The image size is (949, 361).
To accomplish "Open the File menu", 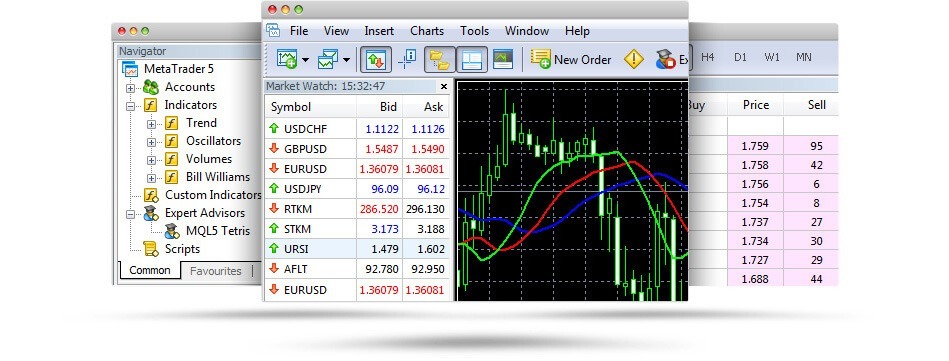I will [x=299, y=31].
